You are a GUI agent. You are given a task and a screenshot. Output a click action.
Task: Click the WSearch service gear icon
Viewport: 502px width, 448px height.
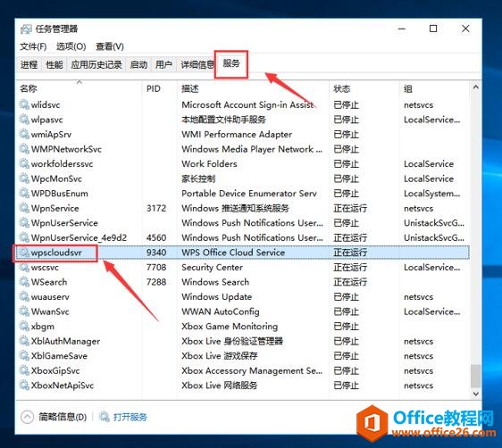tap(24, 282)
